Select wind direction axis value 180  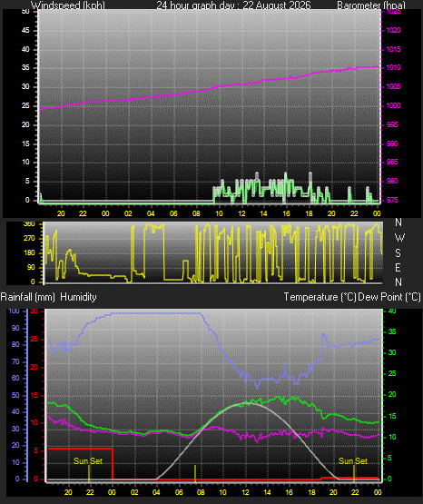pyautogui.click(x=29, y=253)
